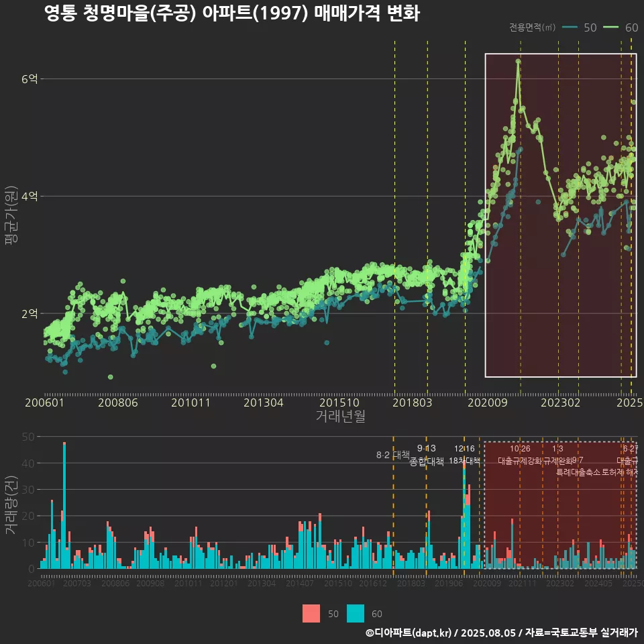The width and height of the screenshot is (644, 644).
Task: Click the '201201' label on the volume chart axis
Action: (x=224, y=583)
